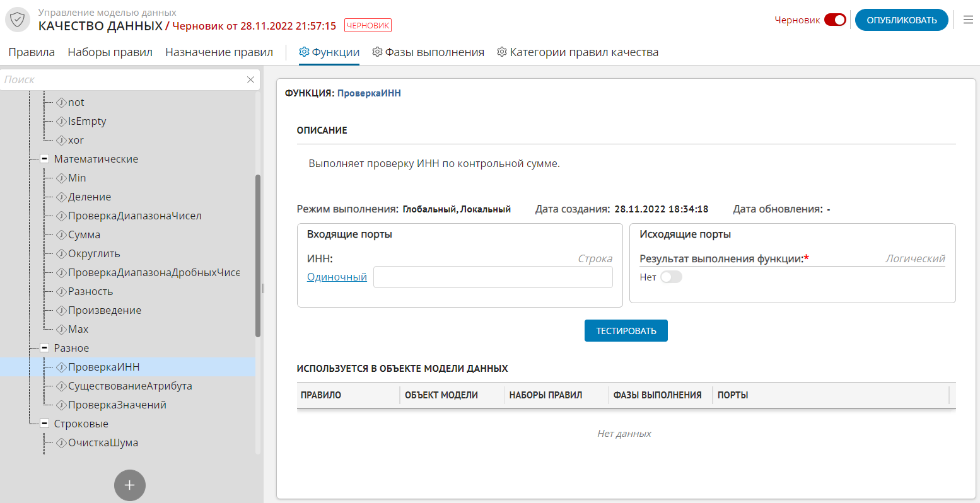Click function icon next to 'ПроверкаИНН'
The height and width of the screenshot is (503, 980).
[x=61, y=367]
